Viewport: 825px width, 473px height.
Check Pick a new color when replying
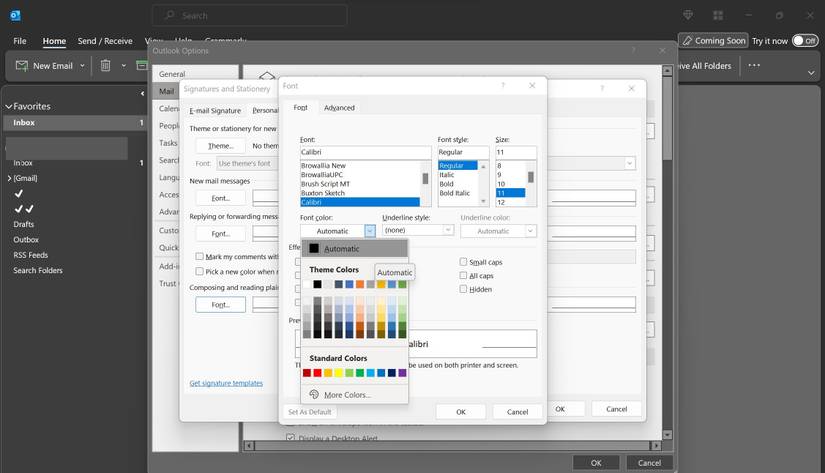coord(199,271)
